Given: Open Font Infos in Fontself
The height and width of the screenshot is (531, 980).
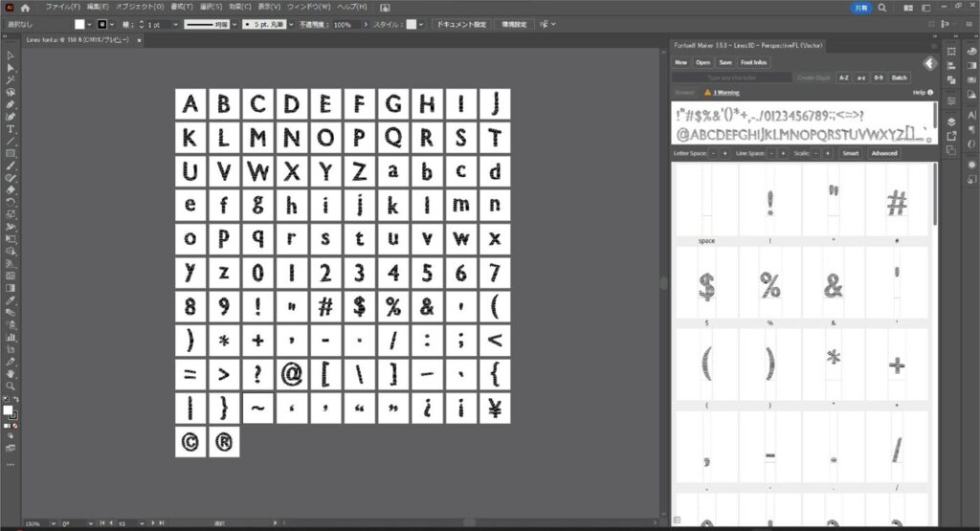Looking at the screenshot, I should point(754,62).
